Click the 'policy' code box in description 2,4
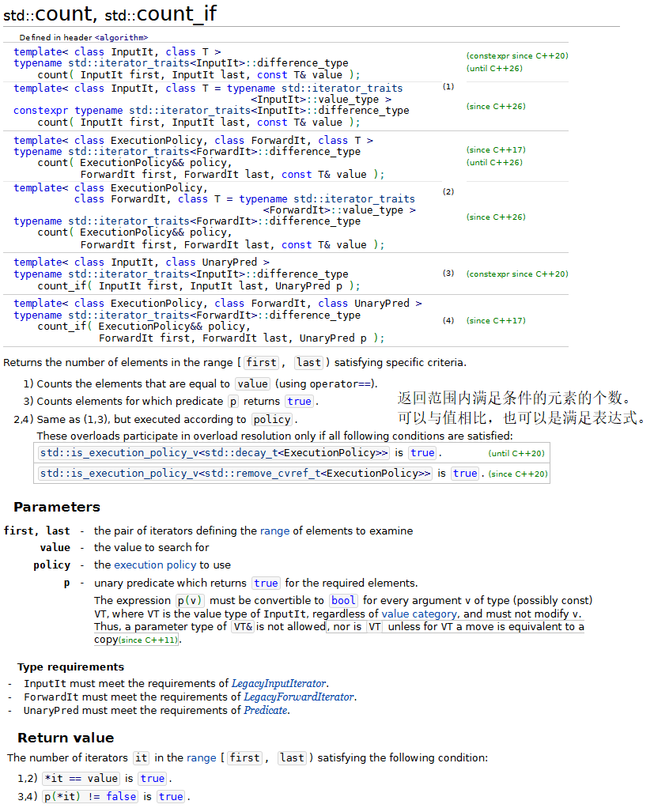Screen dimensions: 654x812 pyautogui.click(x=272, y=420)
